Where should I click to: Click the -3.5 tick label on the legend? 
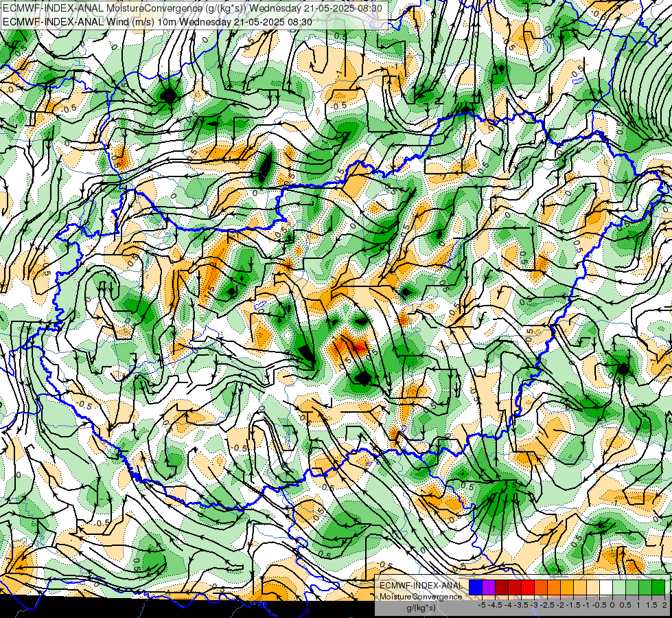[x=521, y=605]
